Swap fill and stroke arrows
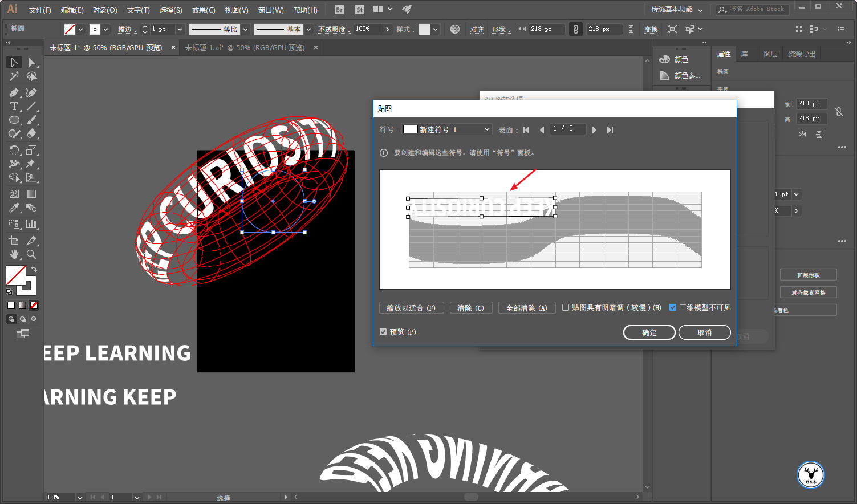Screen dimensions: 857x504 point(34,269)
